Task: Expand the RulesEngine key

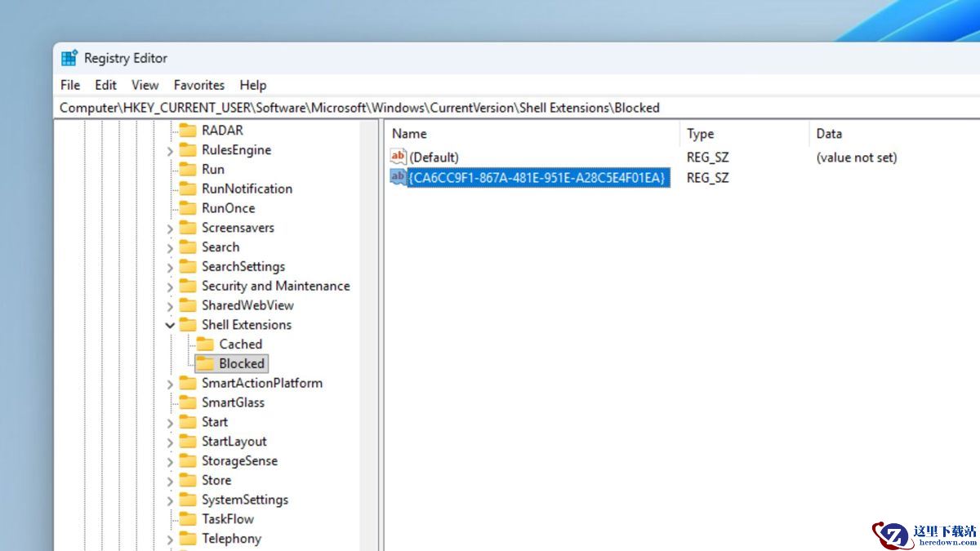Action: [170, 150]
